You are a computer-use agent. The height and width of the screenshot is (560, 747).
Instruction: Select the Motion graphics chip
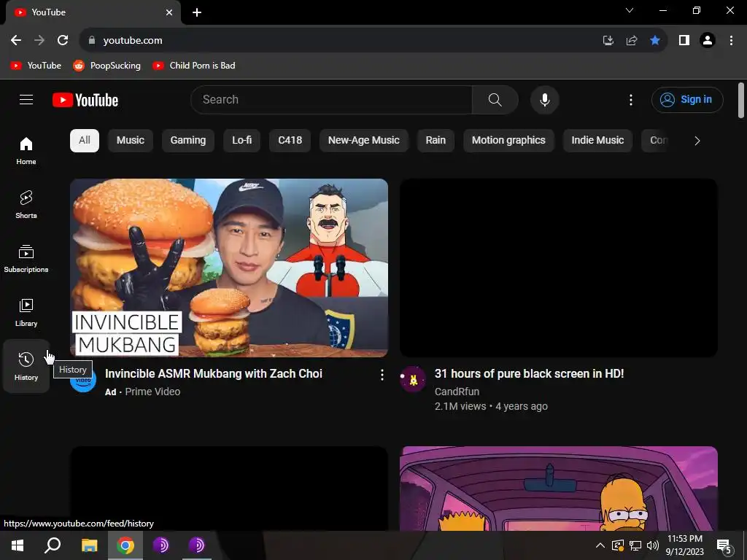pos(508,141)
